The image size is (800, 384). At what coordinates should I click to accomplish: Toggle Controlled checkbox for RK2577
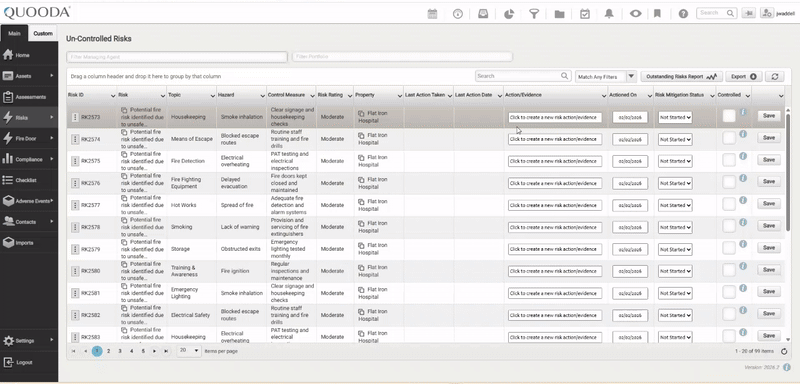click(x=729, y=204)
